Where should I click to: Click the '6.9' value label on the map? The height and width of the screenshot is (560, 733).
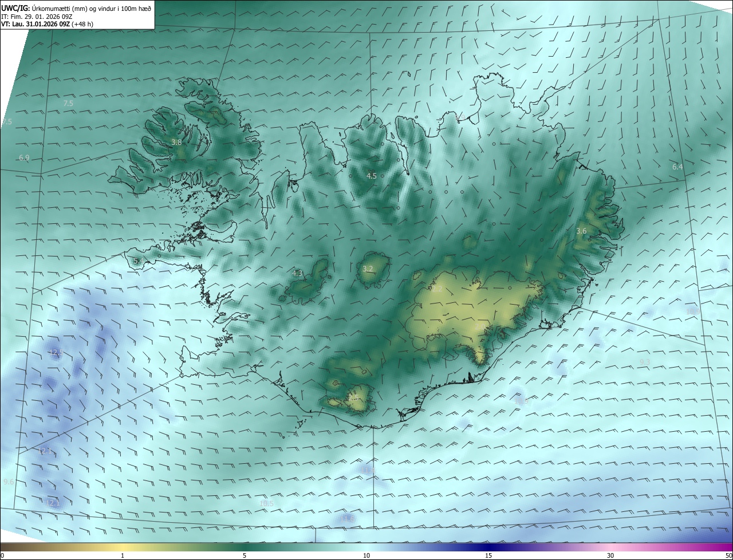24,158
